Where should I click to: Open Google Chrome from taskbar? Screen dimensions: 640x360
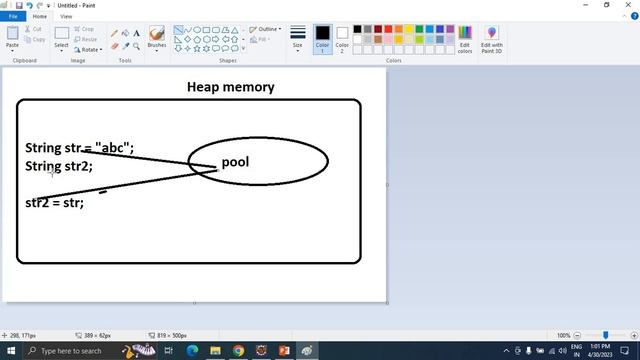click(238, 351)
